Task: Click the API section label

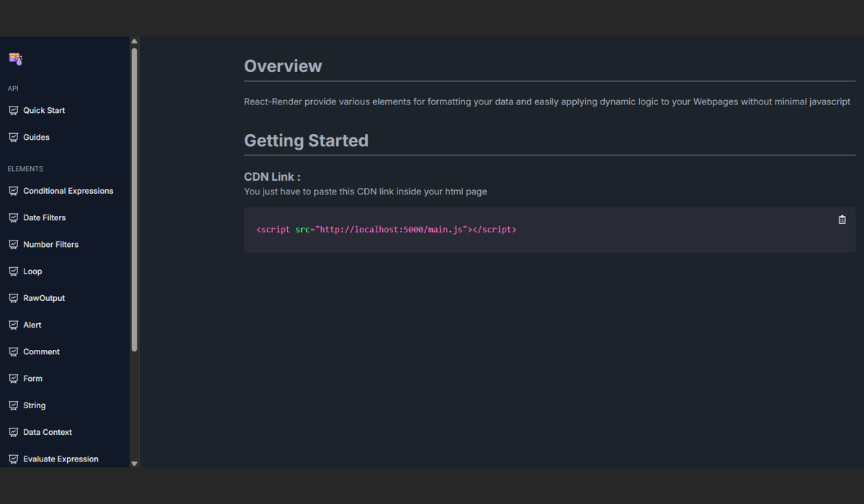Action: (x=13, y=89)
